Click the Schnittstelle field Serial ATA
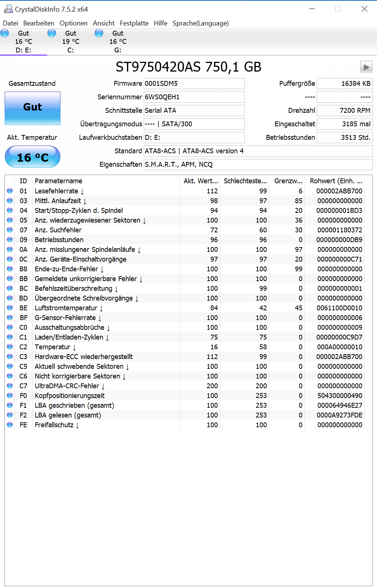Viewport: 377px width, 588px height. 194,111
